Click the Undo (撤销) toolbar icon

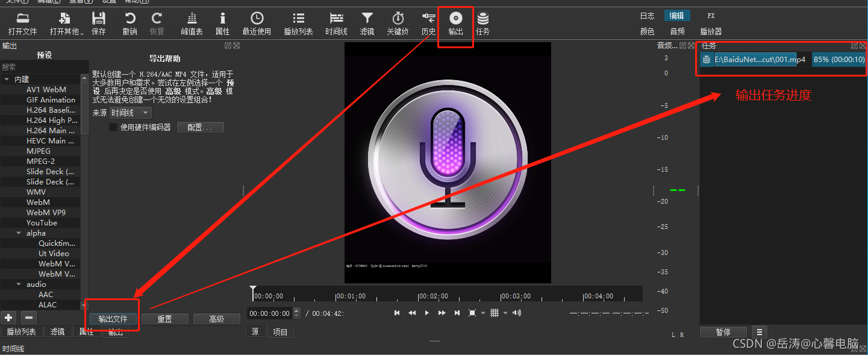[130, 19]
